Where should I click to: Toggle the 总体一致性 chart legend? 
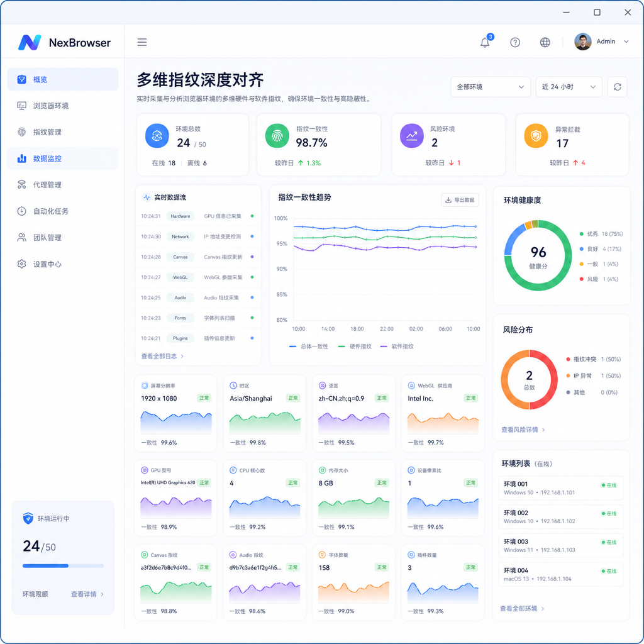click(308, 347)
